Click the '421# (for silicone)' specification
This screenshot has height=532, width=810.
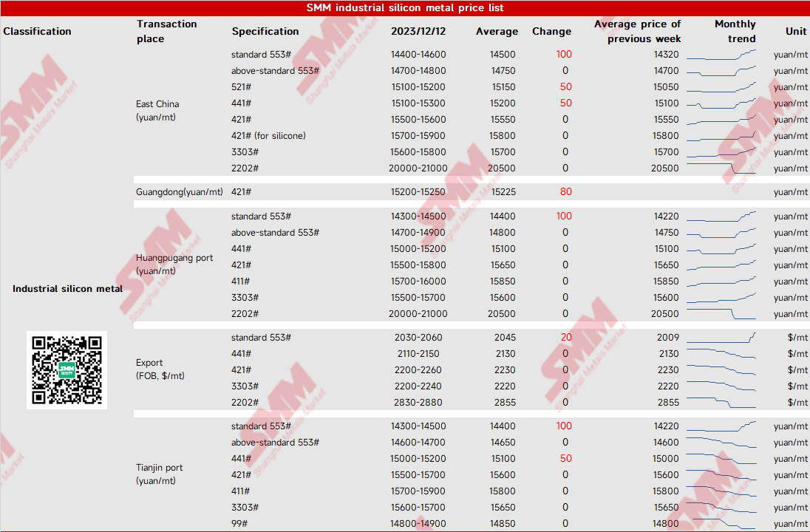click(268, 135)
